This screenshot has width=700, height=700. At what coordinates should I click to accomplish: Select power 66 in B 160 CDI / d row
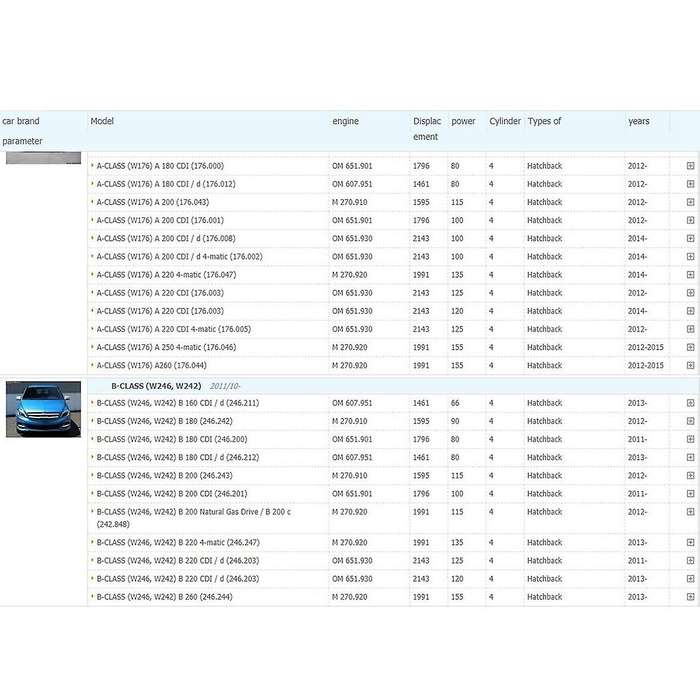[x=455, y=403]
